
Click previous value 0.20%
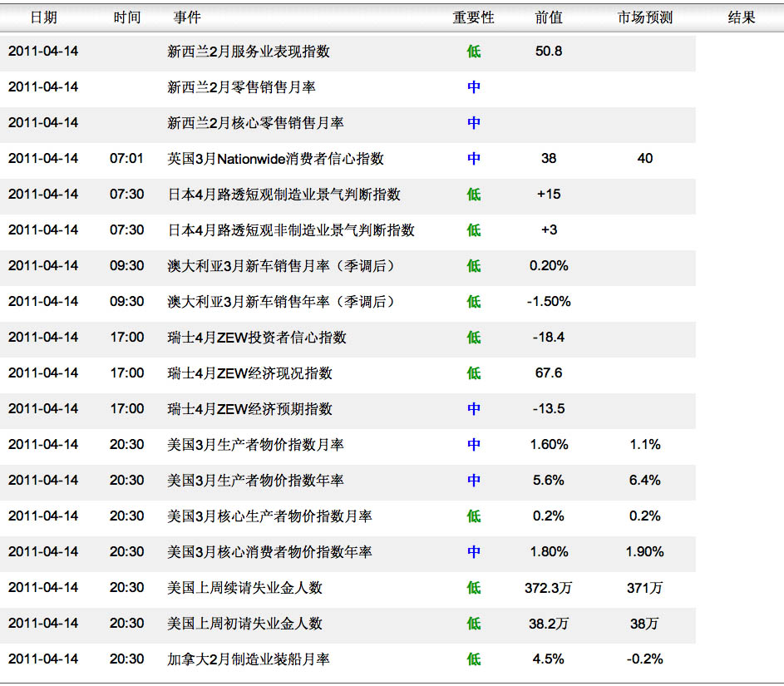[549, 265]
